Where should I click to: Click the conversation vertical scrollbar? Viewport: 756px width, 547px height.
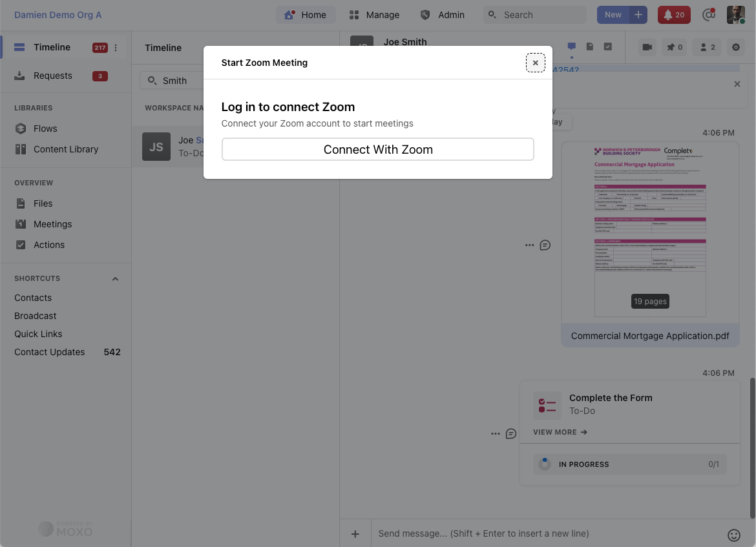point(752,448)
